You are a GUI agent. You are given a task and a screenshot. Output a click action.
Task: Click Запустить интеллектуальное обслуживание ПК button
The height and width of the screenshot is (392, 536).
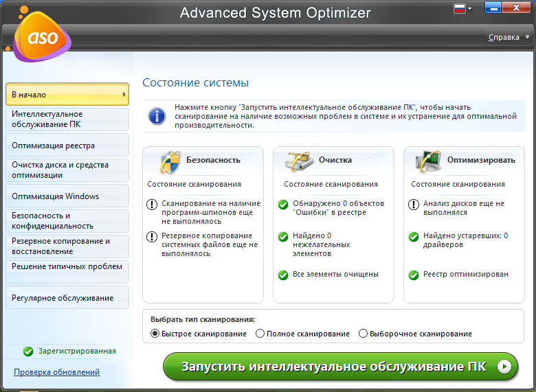(x=340, y=367)
